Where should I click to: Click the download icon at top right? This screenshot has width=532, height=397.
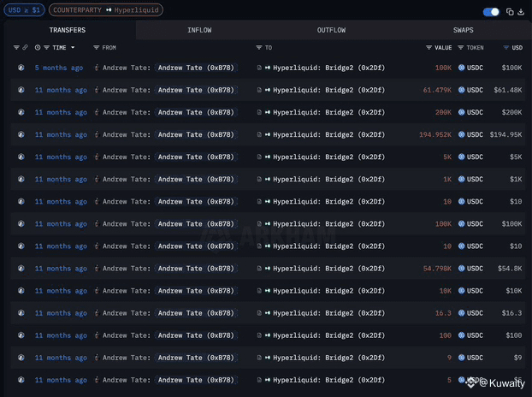click(521, 12)
